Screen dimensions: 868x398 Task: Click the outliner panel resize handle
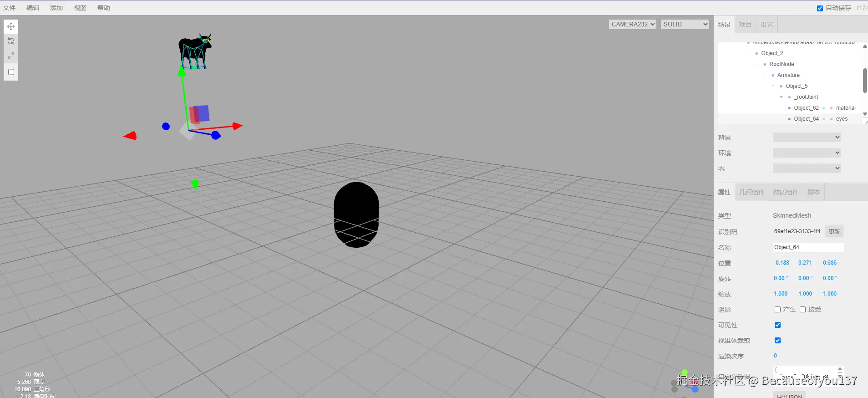point(865,122)
